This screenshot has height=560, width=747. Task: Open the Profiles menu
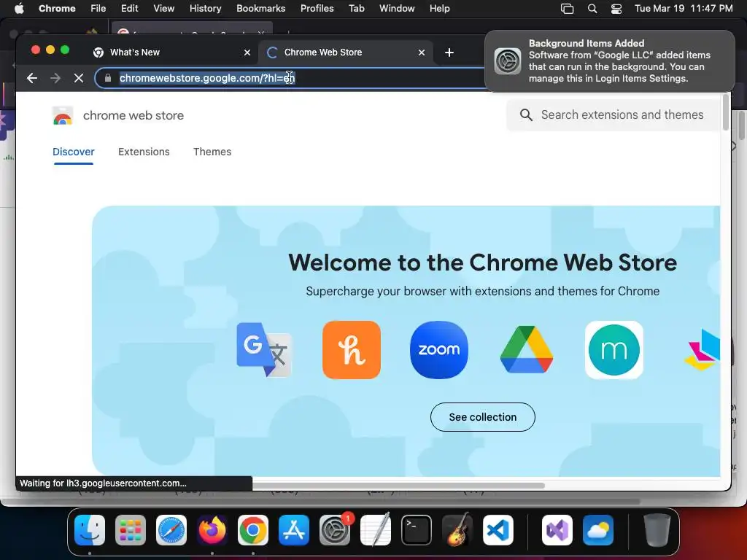click(x=317, y=9)
